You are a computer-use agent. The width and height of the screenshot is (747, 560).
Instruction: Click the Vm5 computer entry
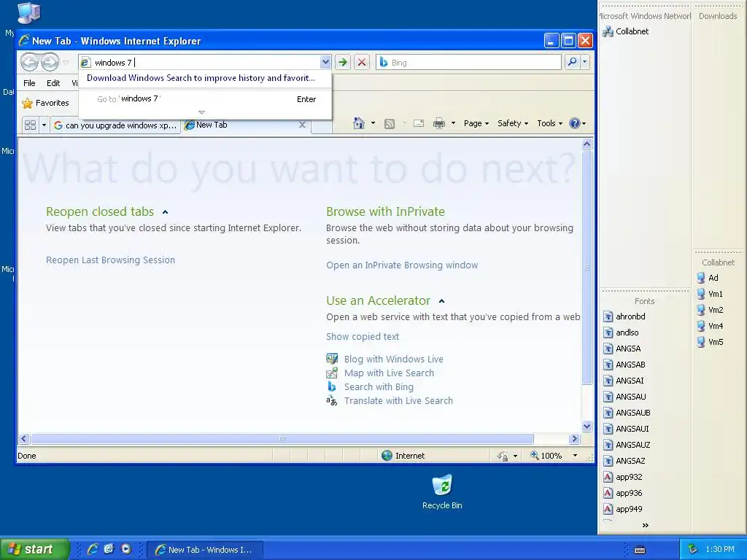tap(710, 342)
